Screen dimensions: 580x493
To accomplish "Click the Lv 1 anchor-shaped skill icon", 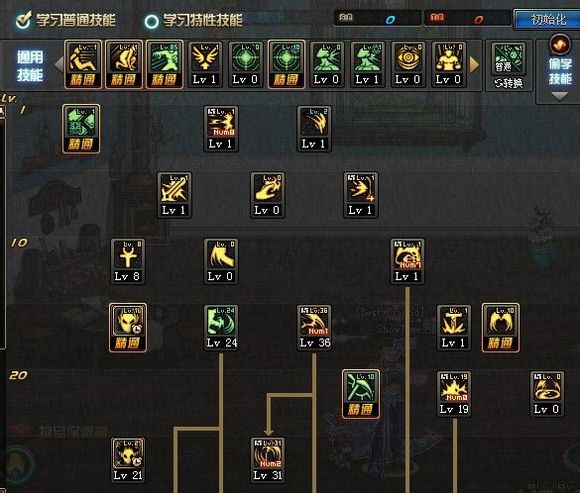I will (x=454, y=327).
